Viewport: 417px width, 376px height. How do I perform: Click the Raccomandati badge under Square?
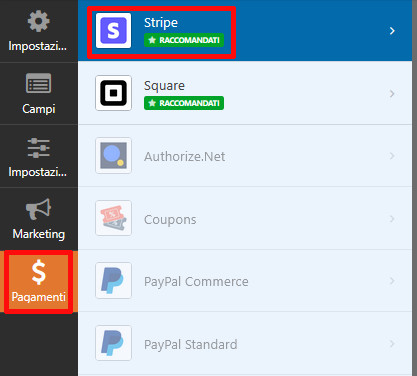(x=184, y=103)
